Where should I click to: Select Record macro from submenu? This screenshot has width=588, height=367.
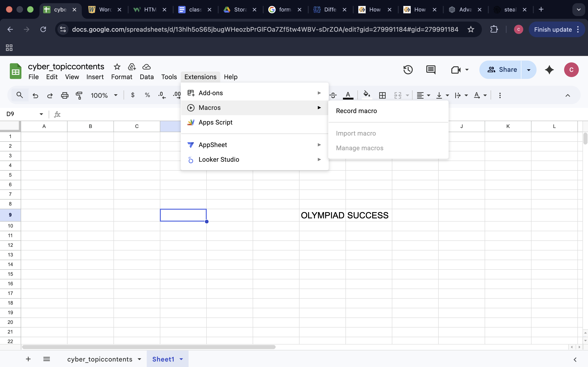pos(356,111)
